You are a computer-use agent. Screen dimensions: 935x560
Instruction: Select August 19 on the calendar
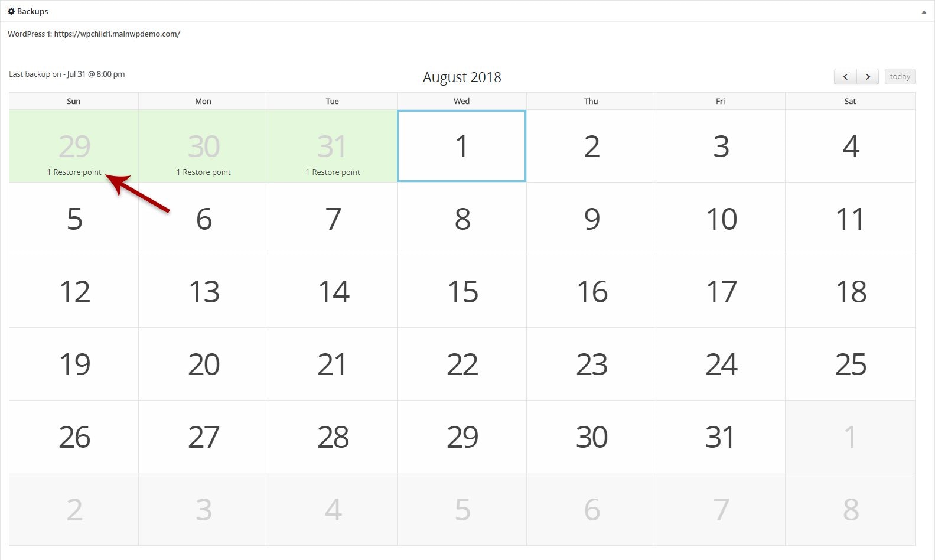click(74, 364)
